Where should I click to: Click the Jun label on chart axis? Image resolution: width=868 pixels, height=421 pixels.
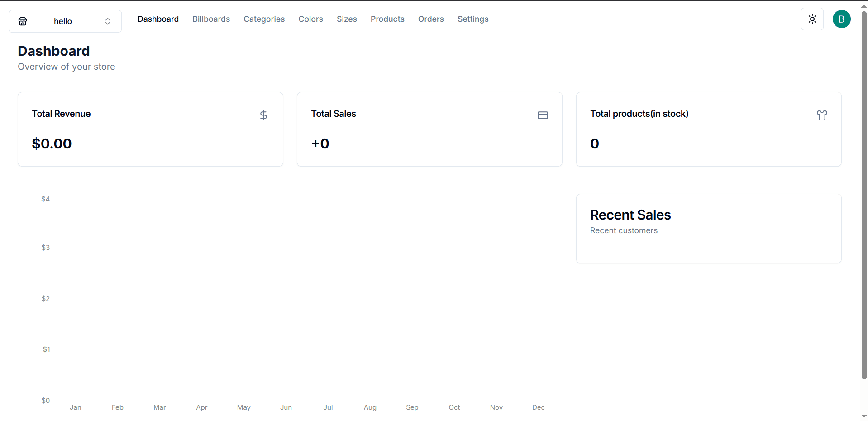tap(286, 407)
